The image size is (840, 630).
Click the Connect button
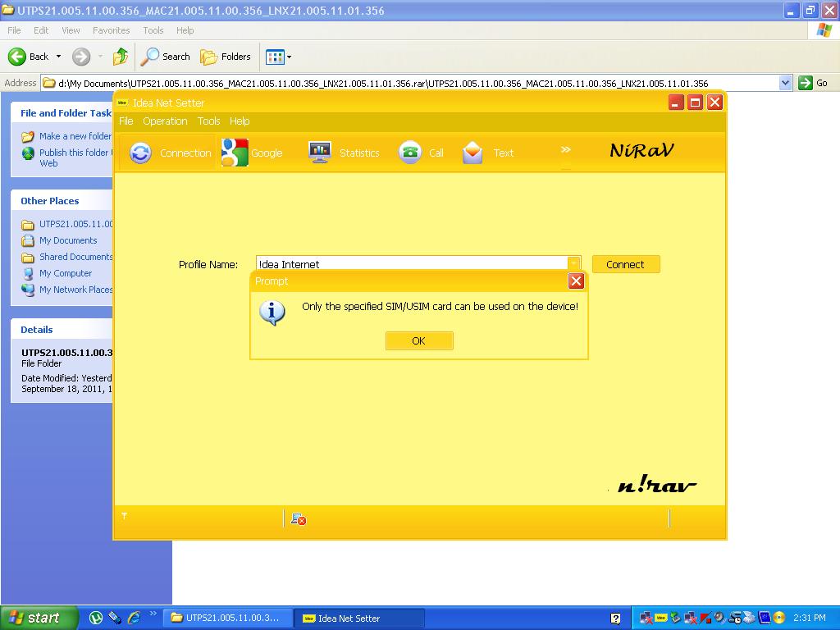tap(625, 264)
